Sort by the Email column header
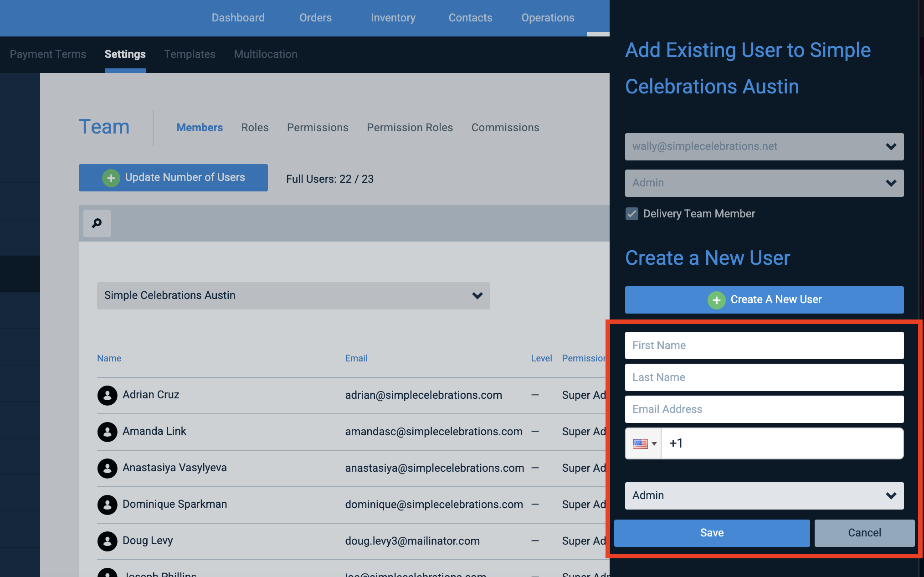The height and width of the screenshot is (577, 924). tap(356, 359)
